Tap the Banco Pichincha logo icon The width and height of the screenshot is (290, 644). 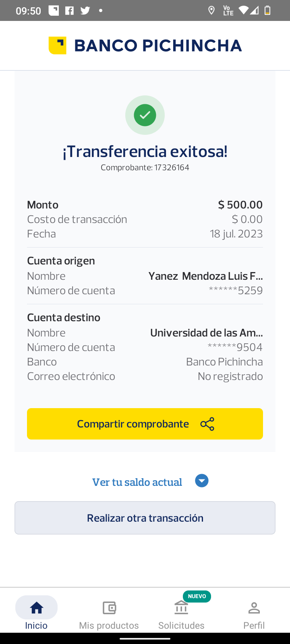pyautogui.click(x=57, y=45)
